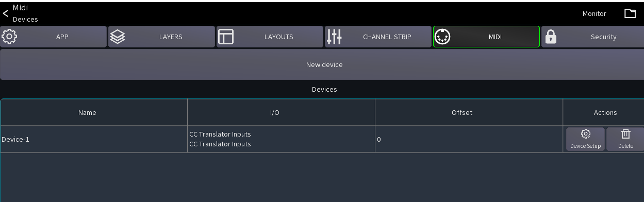Click the stacked layers icon
This screenshot has width=644, height=202.
point(118,37)
